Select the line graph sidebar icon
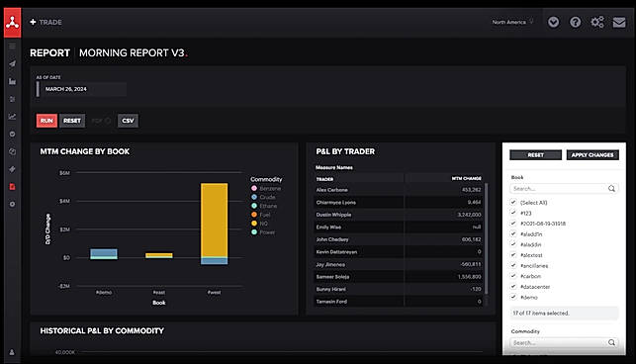The width and height of the screenshot is (636, 364). coord(12,117)
